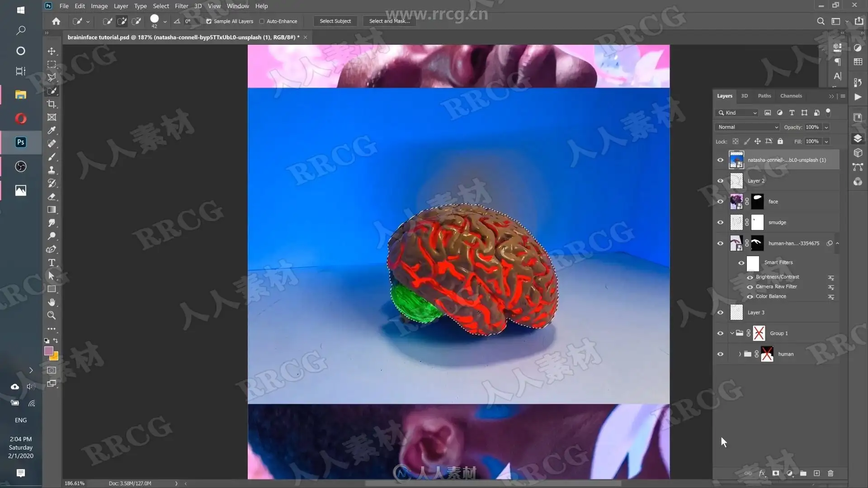Select the Hand tool
The height and width of the screenshot is (488, 868).
tap(52, 302)
